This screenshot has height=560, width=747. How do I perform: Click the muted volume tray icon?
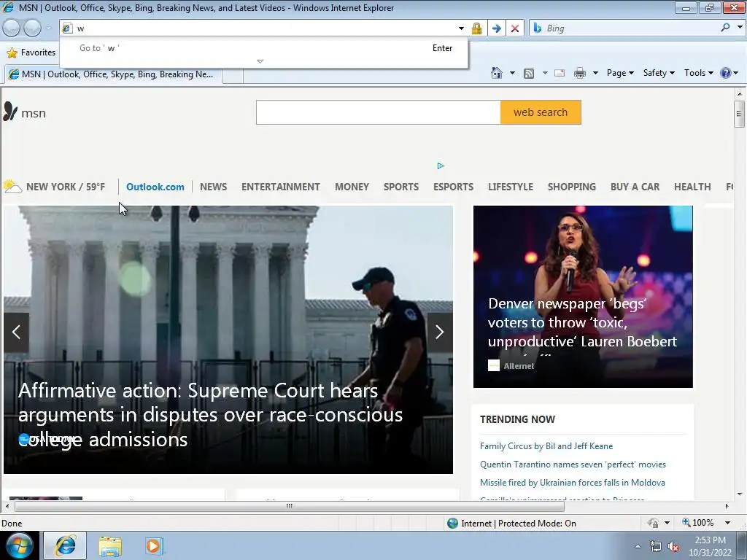[x=673, y=546]
